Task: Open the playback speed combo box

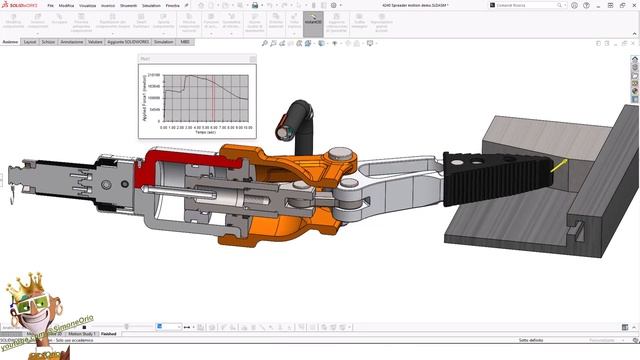Action: tap(168, 327)
